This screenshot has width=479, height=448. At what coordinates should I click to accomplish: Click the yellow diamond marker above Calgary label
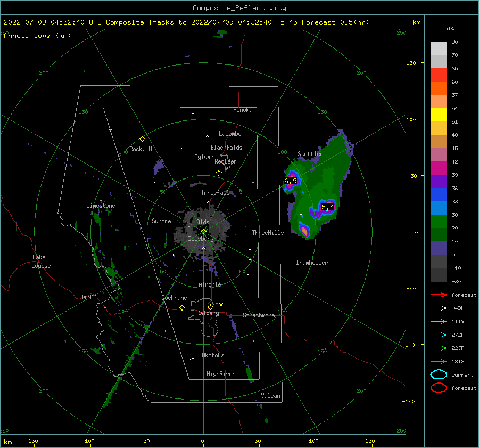point(210,307)
